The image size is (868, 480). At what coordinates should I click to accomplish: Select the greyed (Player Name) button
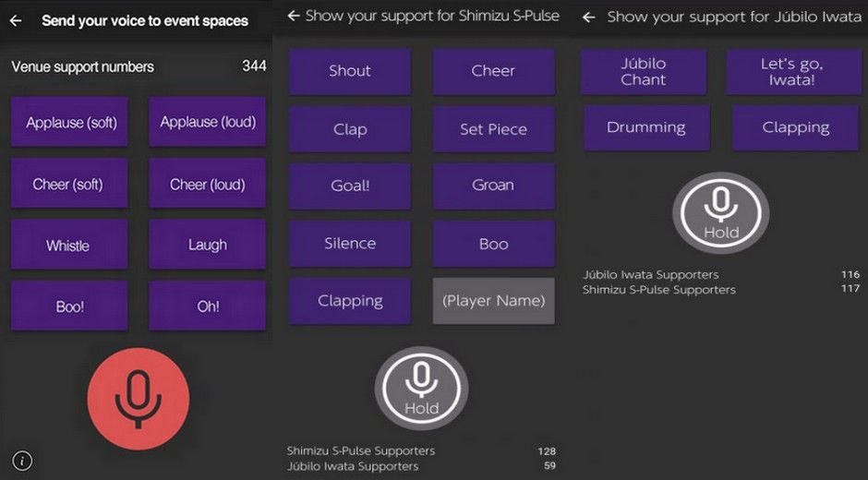click(x=493, y=300)
